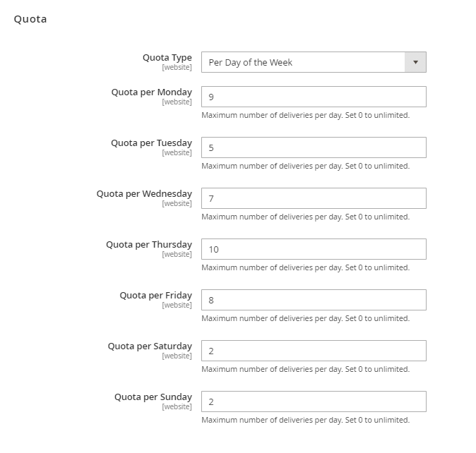
Task: Click the Quota per Saturday label
Action: pyautogui.click(x=150, y=346)
